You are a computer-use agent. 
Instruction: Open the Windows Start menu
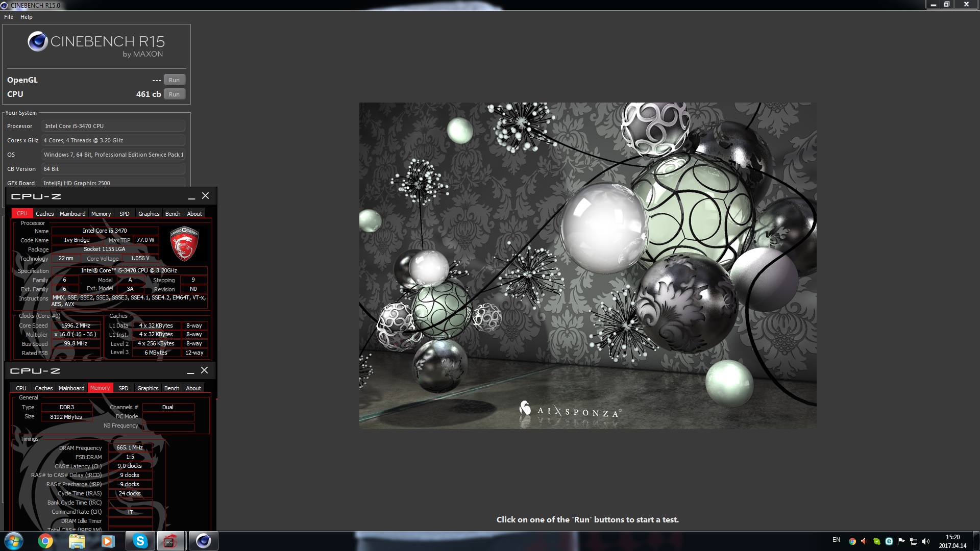pyautogui.click(x=14, y=541)
